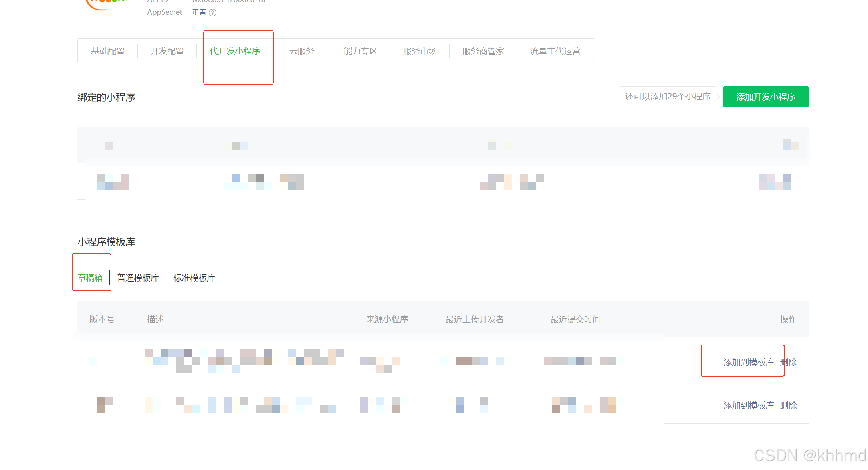868x470 pixels.
Task: Click 添加到模板库 in second draft row
Action: (x=749, y=405)
